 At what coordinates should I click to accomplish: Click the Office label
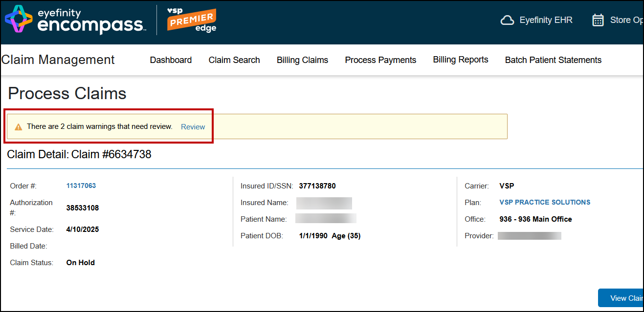[475, 219]
